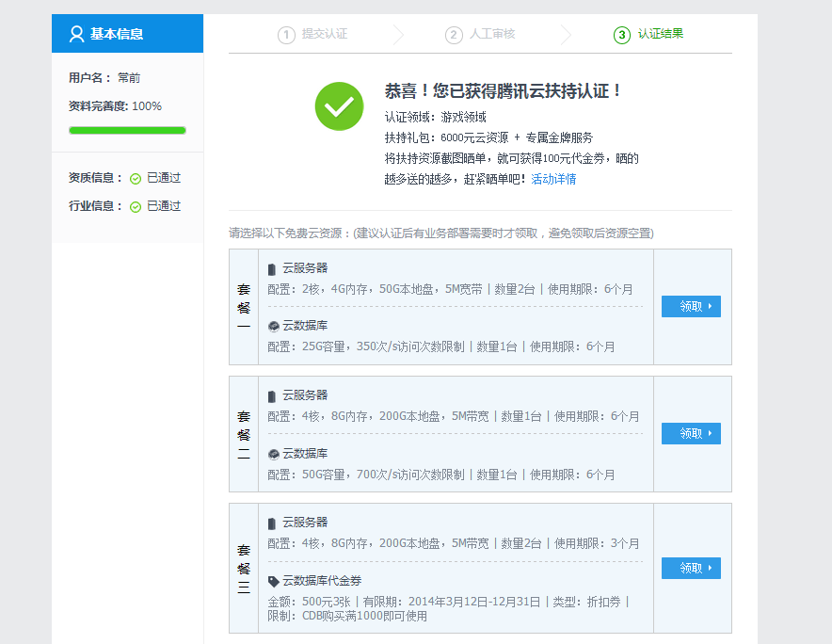Click 套餐二 server config with 数量1台
This screenshot has width=832, height=644.
[453, 416]
